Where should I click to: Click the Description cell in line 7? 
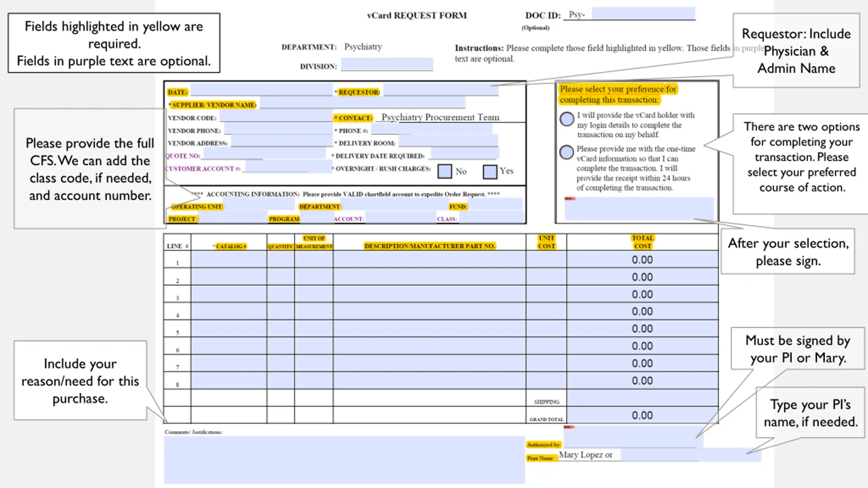430,363
